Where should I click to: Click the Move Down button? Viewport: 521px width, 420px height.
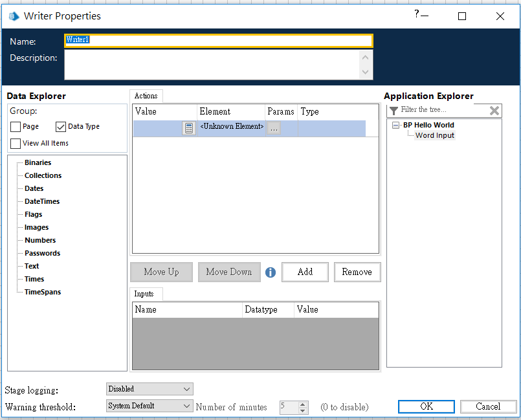pos(229,272)
